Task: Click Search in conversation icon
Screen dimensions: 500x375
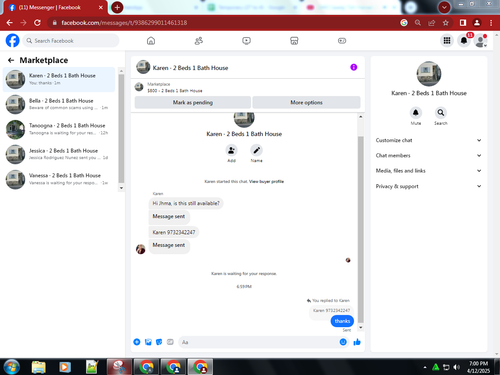Action: coord(441,113)
